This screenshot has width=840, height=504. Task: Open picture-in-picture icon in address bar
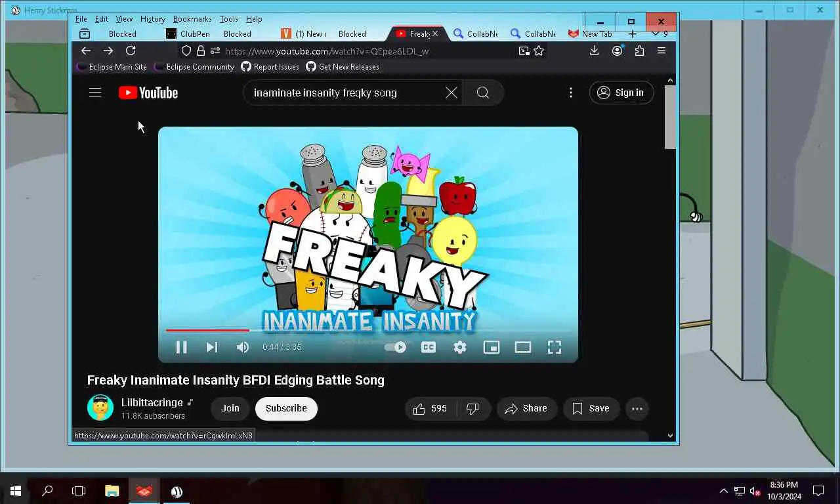pos(524,51)
